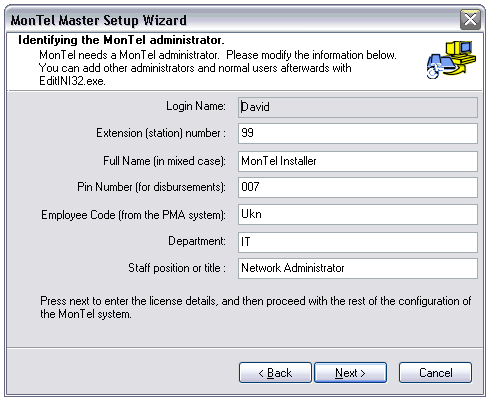Select the Extension number field showing 99

pos(358,133)
